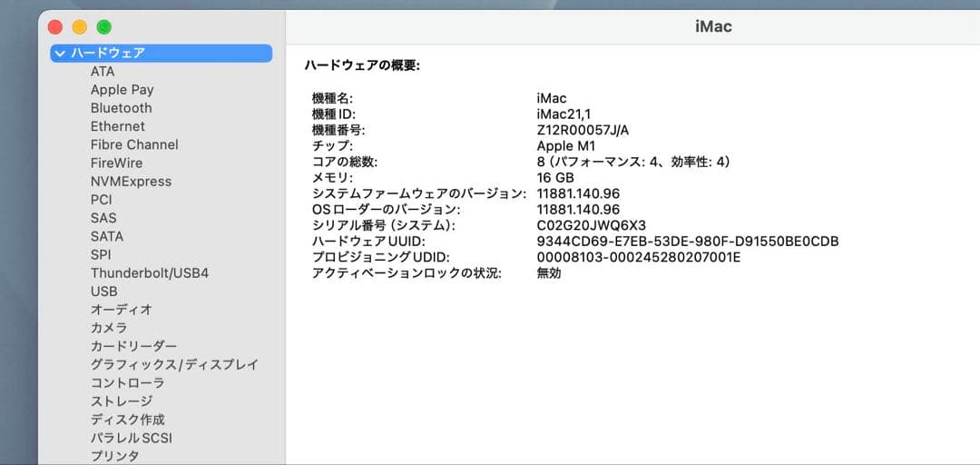Click the hardware UUID value
This screenshot has height=465, width=980.
click(688, 242)
